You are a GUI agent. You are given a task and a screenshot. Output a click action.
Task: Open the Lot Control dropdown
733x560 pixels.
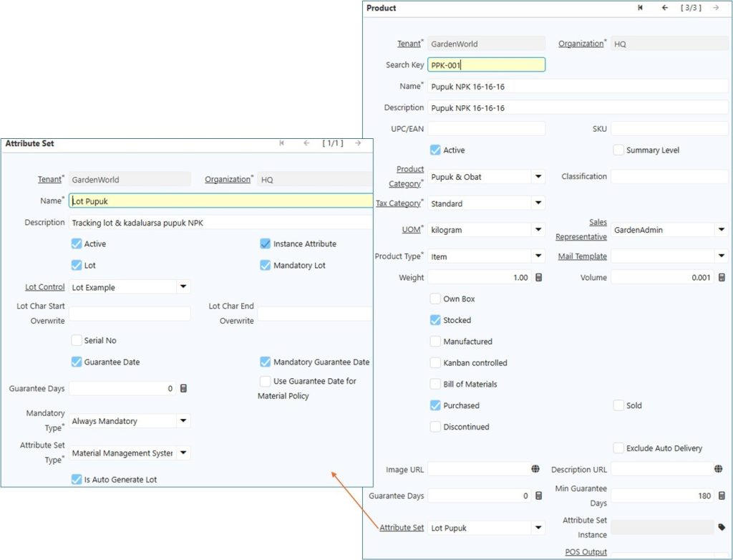tap(183, 287)
